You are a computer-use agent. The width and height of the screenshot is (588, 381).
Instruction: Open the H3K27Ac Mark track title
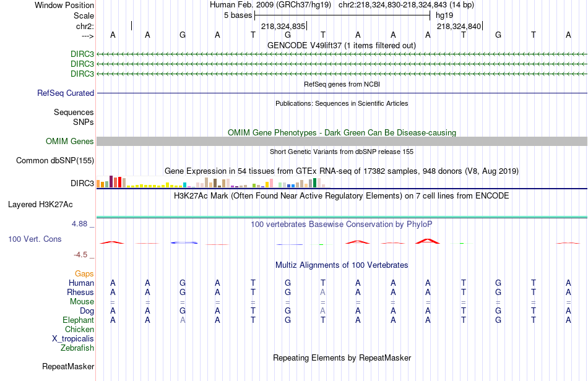click(342, 196)
